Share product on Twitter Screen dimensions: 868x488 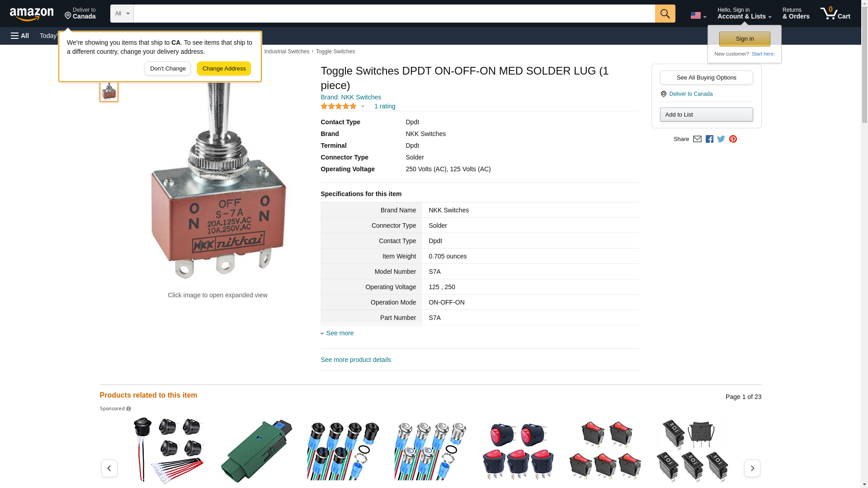tap(721, 139)
